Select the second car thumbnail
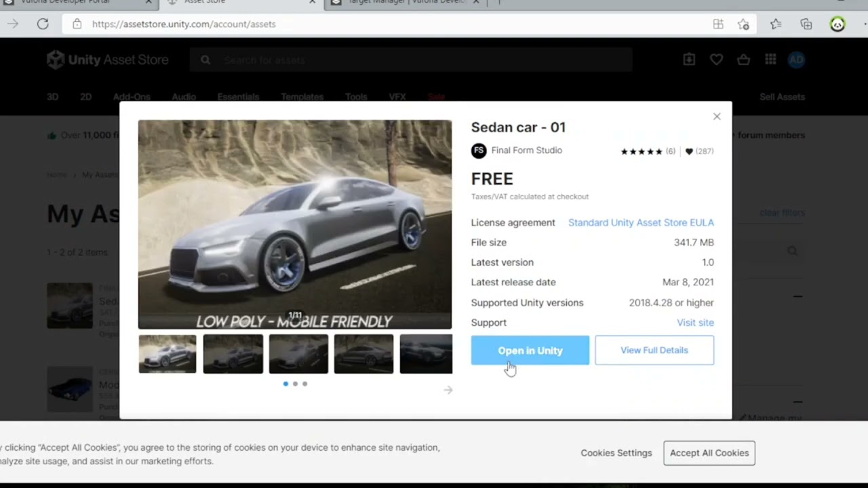 [x=233, y=354]
